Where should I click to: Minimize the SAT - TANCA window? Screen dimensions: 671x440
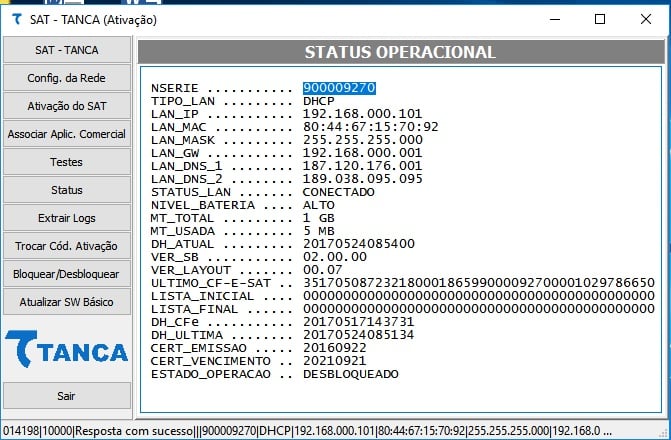click(555, 19)
